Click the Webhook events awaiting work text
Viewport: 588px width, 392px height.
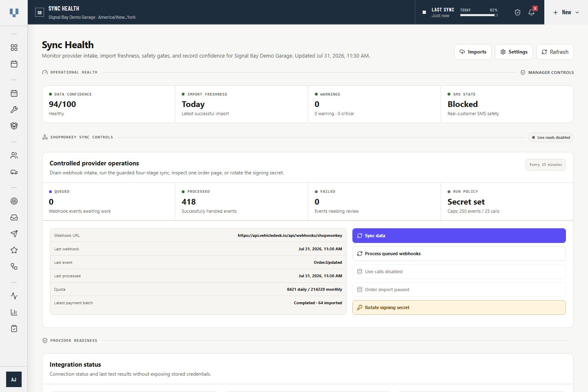(80, 212)
